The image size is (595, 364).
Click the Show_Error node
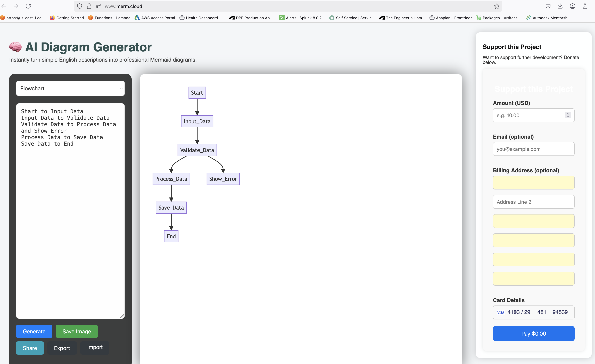point(223,179)
